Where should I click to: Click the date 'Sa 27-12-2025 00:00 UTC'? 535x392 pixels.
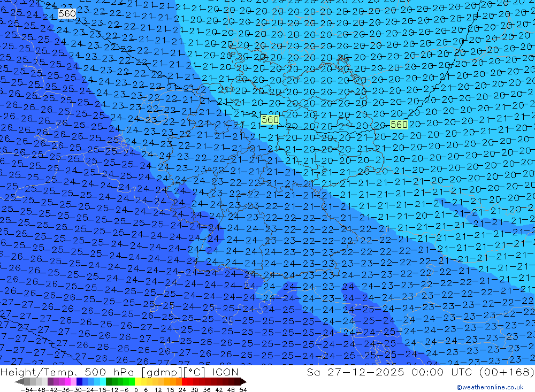click(392, 372)
